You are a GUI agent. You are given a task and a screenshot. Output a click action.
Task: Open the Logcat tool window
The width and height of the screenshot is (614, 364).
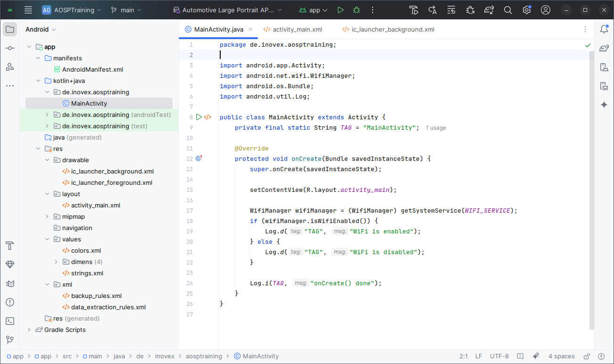tap(10, 283)
